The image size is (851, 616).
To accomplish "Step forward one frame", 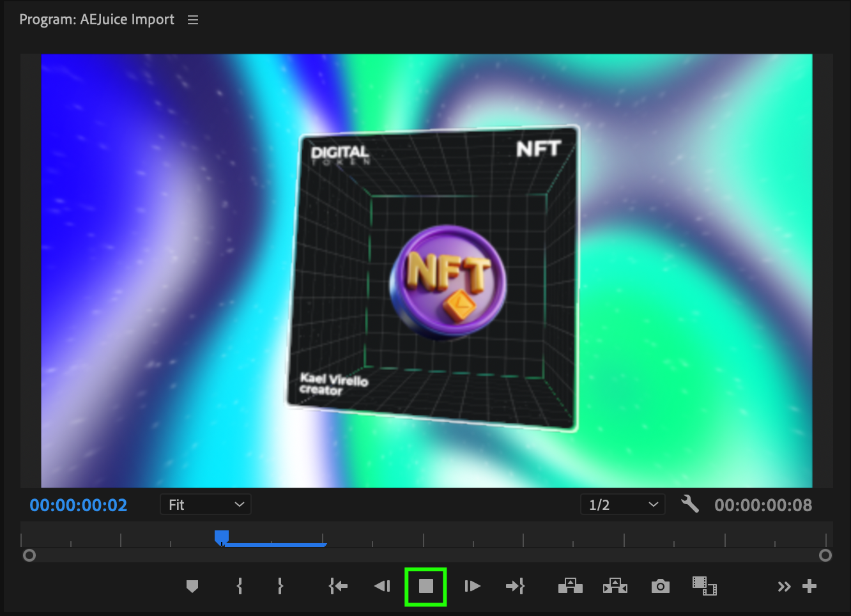I will (472, 586).
